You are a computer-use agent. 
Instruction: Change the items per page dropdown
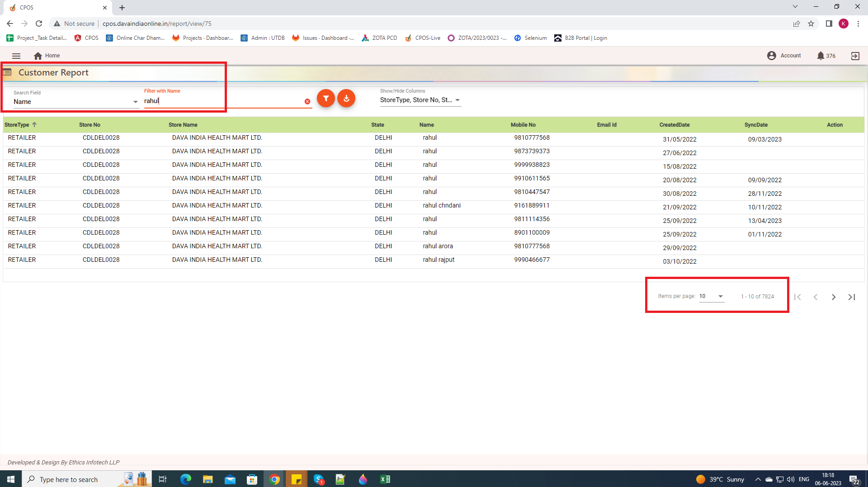(711, 297)
